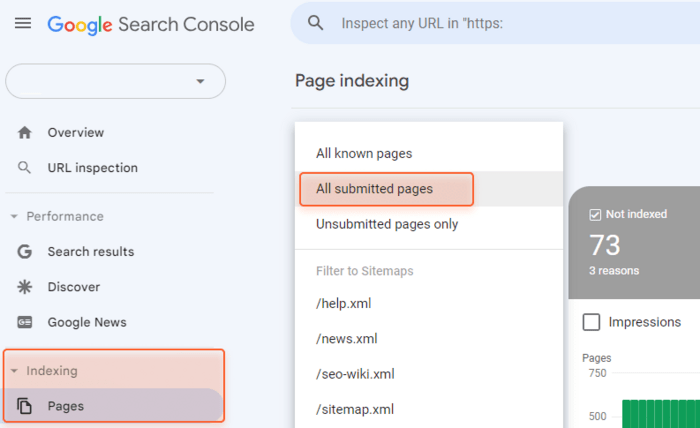Filter by /news.xml sitemap
The image size is (700, 428).
point(429,339)
